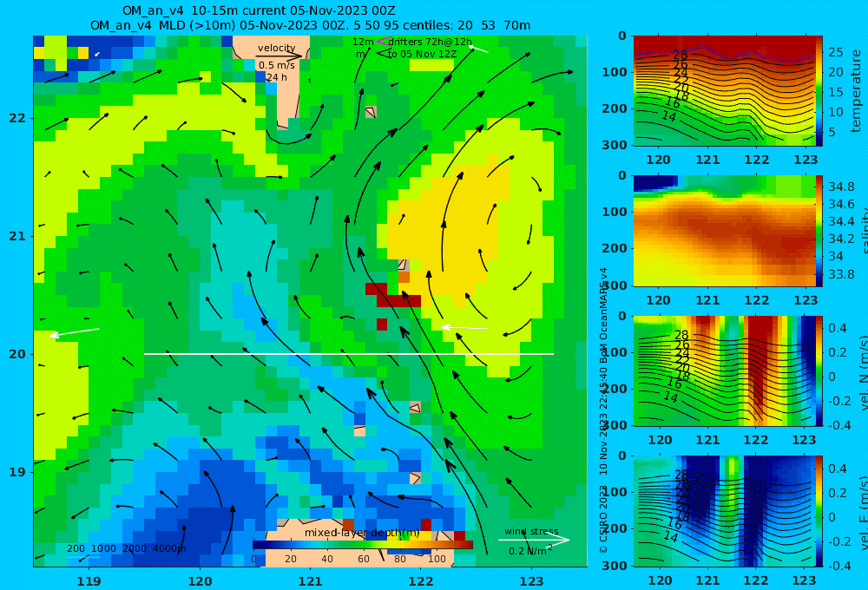Click the "wind stress" label
Viewport: 868px width, 590px height.
[x=531, y=531]
